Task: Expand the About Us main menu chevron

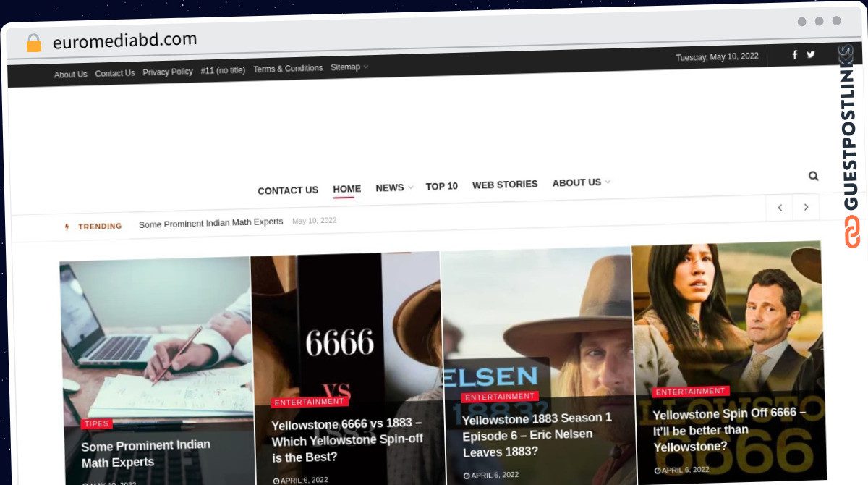Action: (608, 182)
